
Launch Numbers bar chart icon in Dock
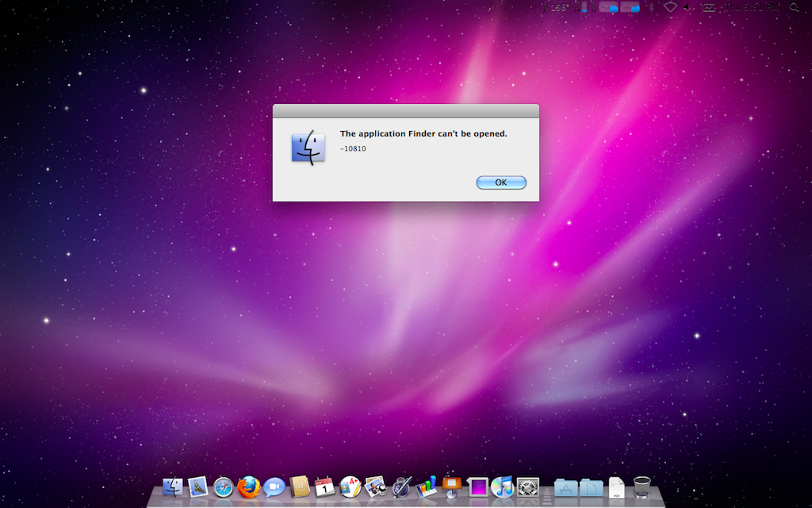click(426, 487)
